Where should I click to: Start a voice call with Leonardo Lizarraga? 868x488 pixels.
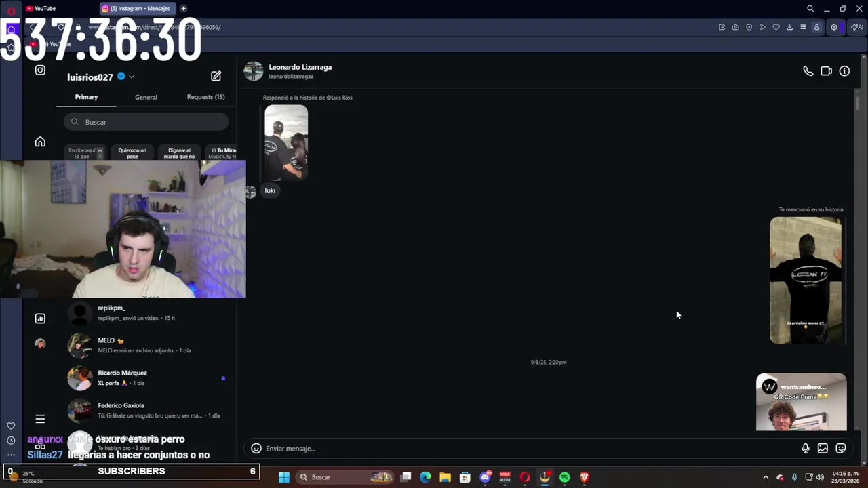pyautogui.click(x=808, y=71)
